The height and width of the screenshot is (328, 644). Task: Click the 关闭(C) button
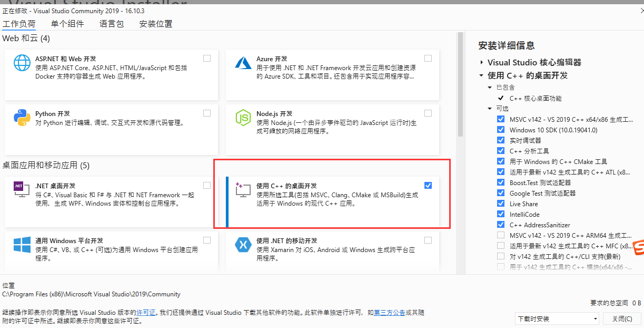click(x=622, y=319)
